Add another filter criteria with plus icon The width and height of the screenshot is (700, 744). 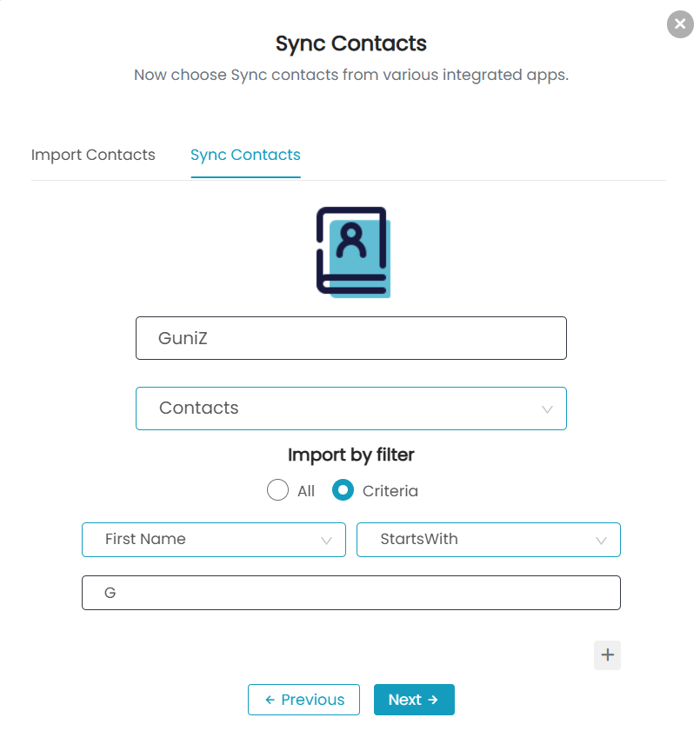pyautogui.click(x=607, y=654)
